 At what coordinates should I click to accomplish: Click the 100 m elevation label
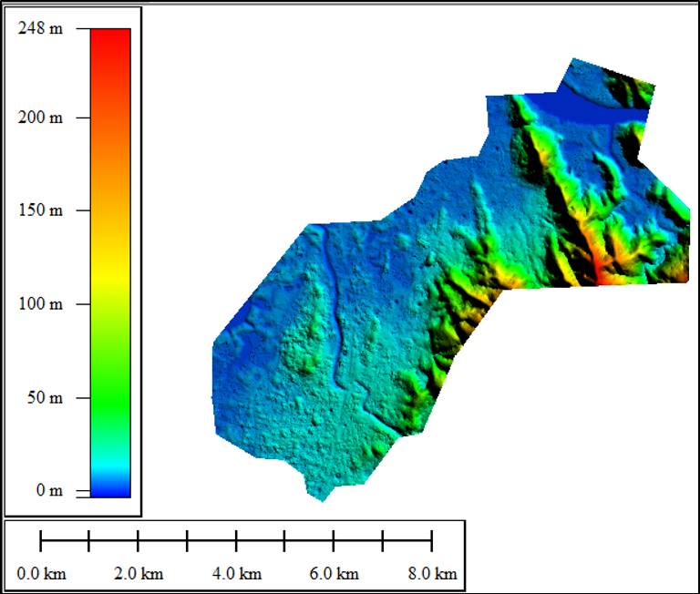click(x=41, y=303)
